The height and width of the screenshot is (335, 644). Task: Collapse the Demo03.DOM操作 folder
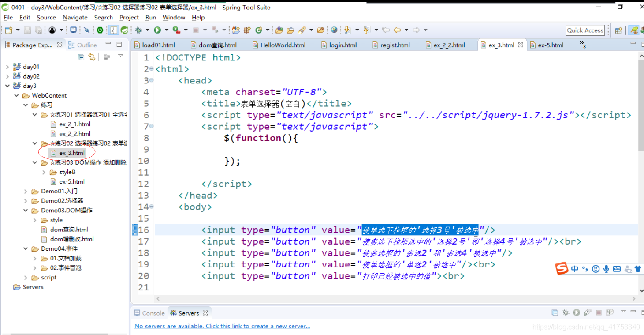(x=26, y=211)
